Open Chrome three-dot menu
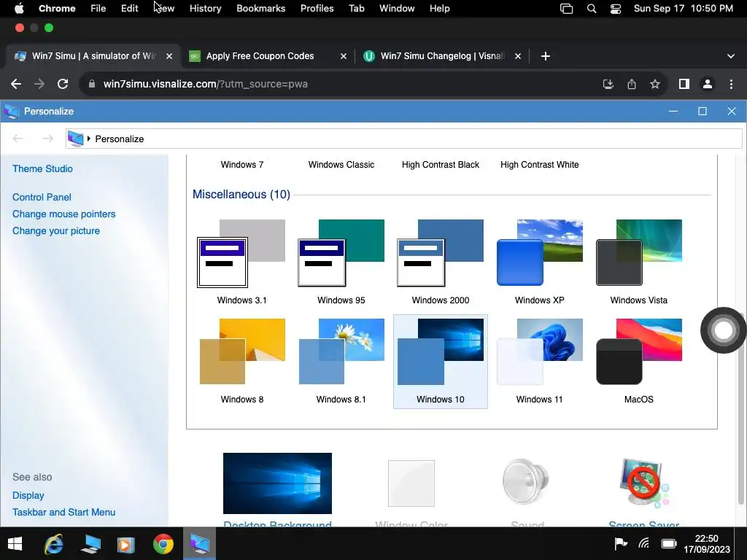Image resolution: width=747 pixels, height=560 pixels. pos(731,85)
